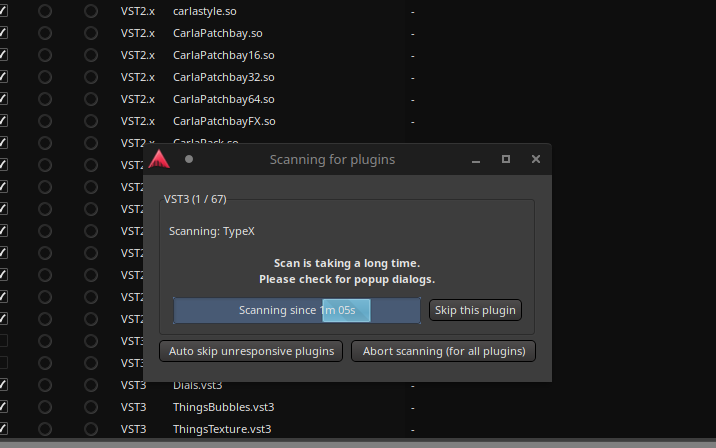Viewport: 716px width, 448px height.
Task: Select the first radio button for carlastyle.so
Action: pos(45,11)
